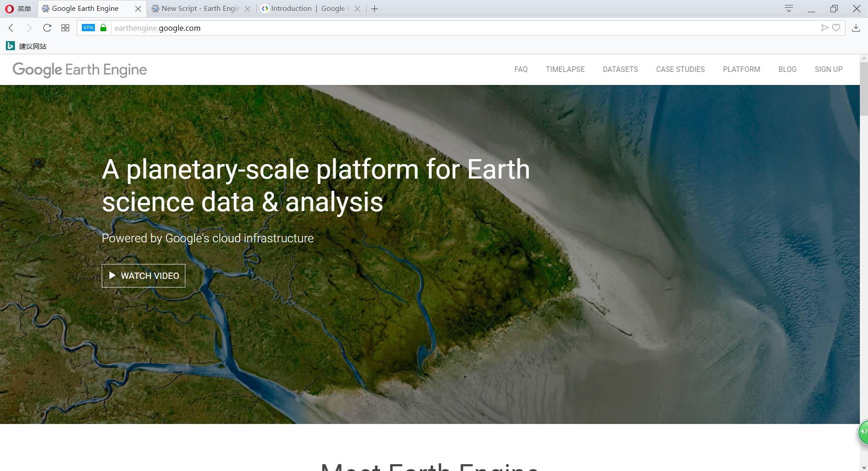This screenshot has height=471, width=868.
Task: Click SIGN UP
Action: [829, 70]
